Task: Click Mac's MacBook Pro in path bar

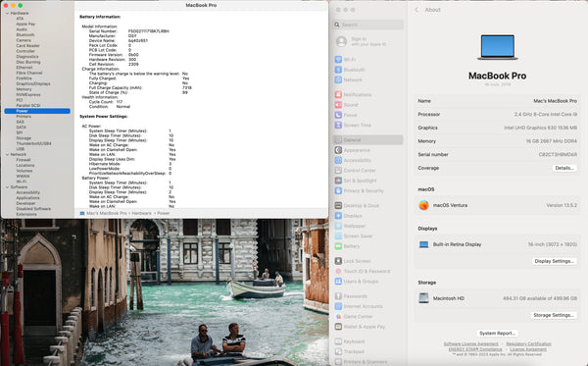Action: click(x=107, y=213)
